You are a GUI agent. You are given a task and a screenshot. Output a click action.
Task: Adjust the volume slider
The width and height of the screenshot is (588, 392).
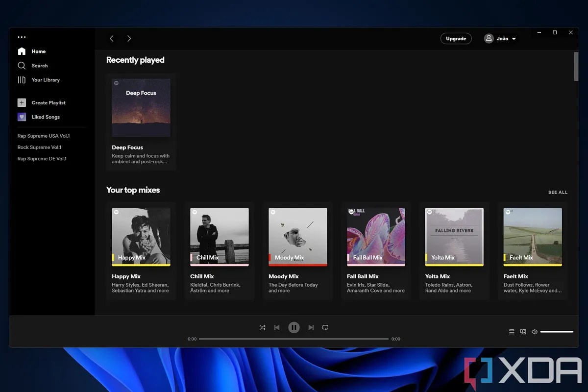point(557,332)
